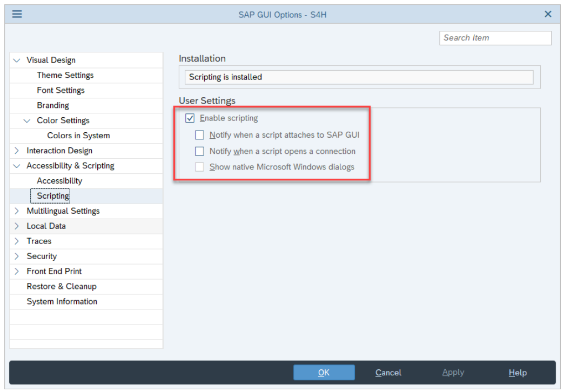Open the Help for GUI options

click(x=517, y=372)
